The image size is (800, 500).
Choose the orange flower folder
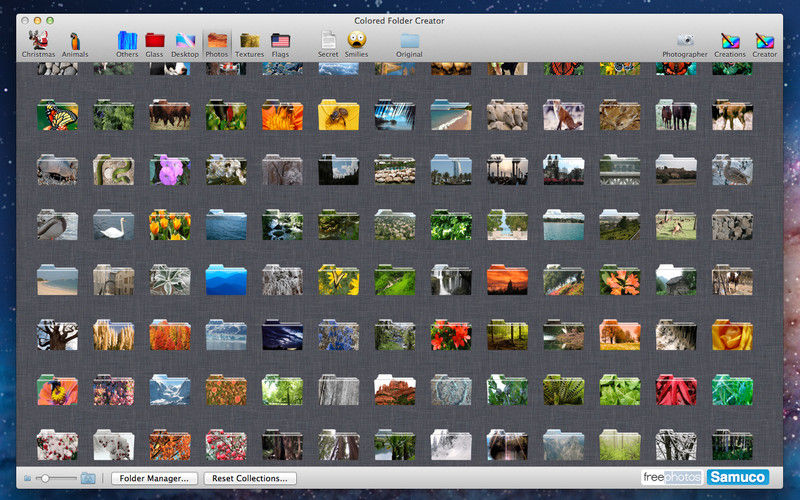282,115
